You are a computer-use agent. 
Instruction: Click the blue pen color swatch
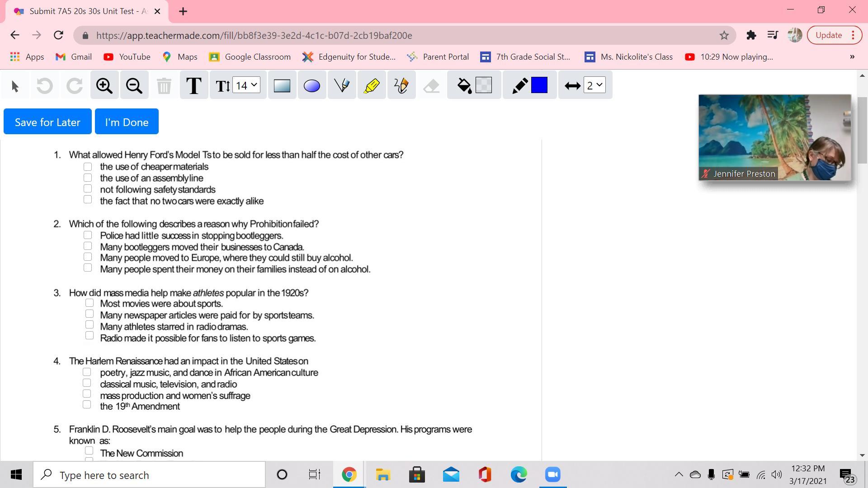(x=539, y=85)
